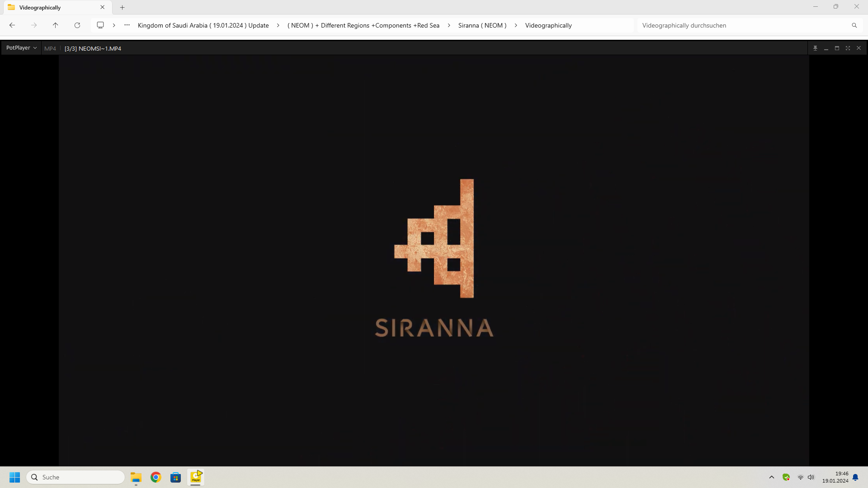Screen dimensions: 868x488
Task: Open Siranna (NEOM) breadcrumb folder
Action: point(482,25)
